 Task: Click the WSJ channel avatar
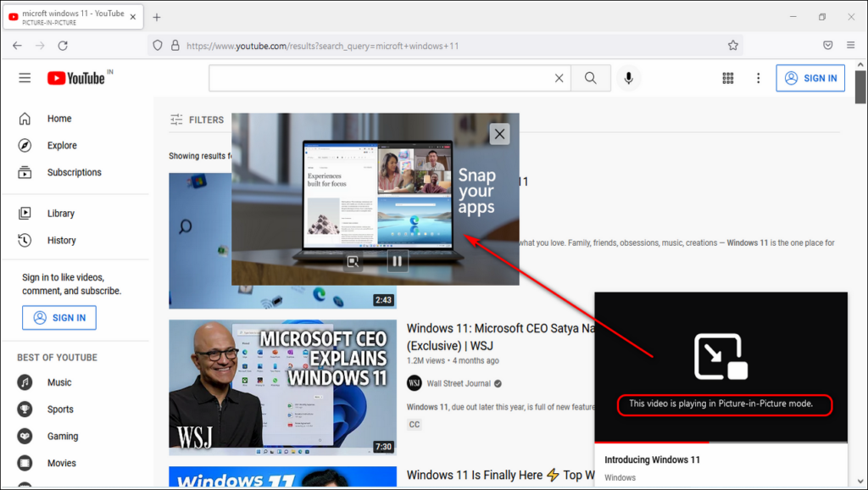[x=414, y=383]
